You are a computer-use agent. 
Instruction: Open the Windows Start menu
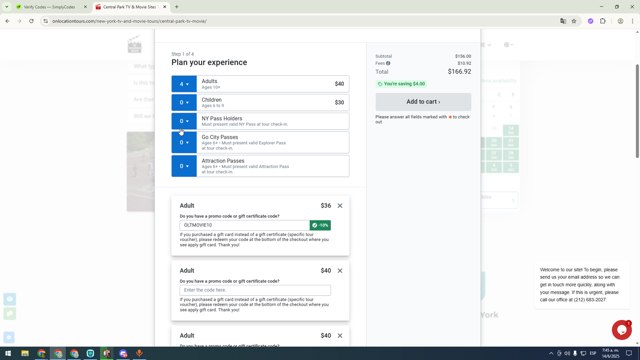[8, 353]
